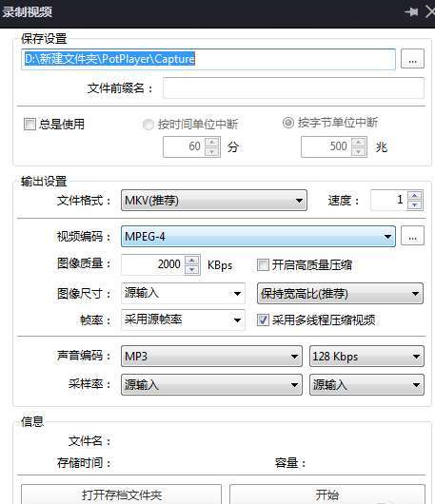Close the 录制视频 dialog
Screen dimensions: 435x504
[x=430, y=12]
